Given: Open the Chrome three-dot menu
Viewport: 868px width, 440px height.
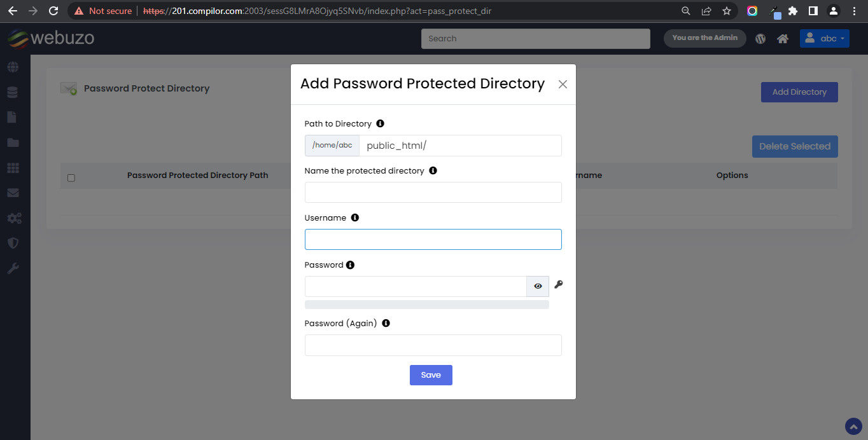Looking at the screenshot, I should (x=854, y=11).
